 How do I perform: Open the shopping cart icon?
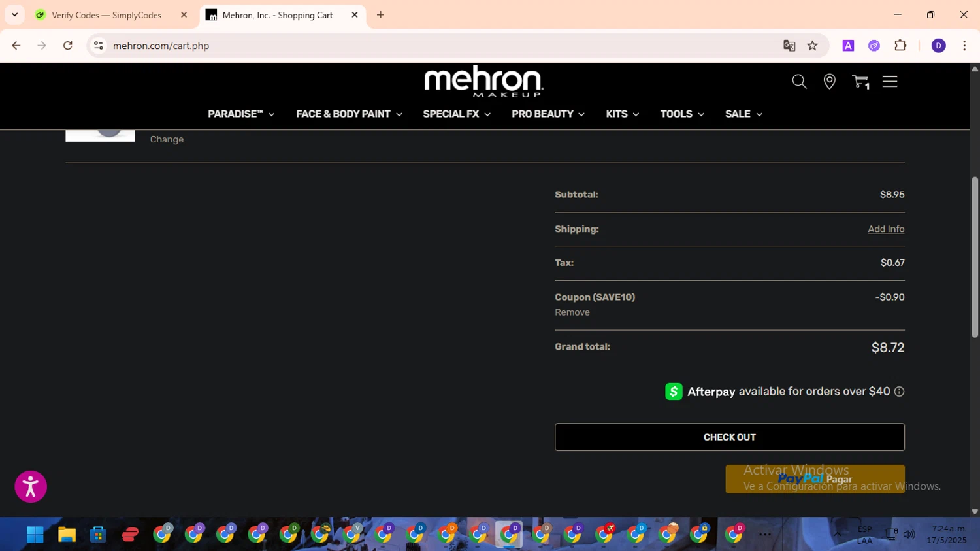860,82
